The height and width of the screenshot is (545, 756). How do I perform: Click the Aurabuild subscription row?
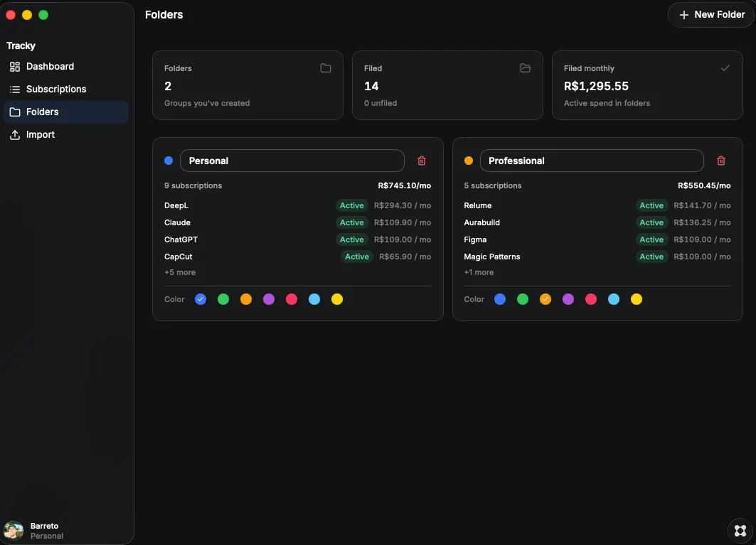pyautogui.click(x=597, y=222)
